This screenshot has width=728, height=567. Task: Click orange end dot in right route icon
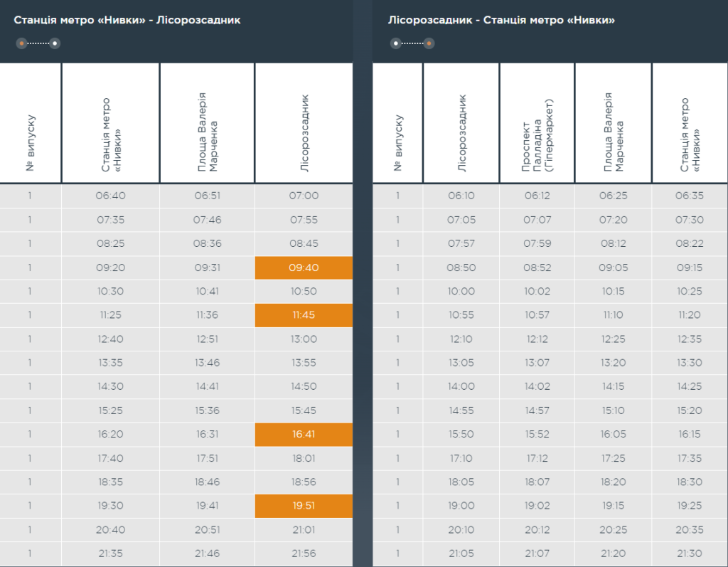tap(429, 43)
